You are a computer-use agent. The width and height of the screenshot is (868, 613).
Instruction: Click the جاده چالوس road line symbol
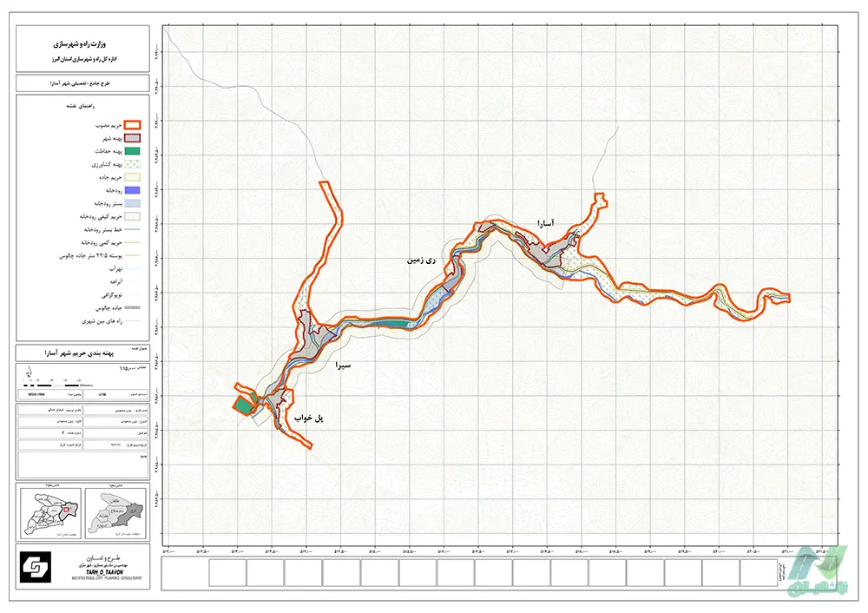131,308
